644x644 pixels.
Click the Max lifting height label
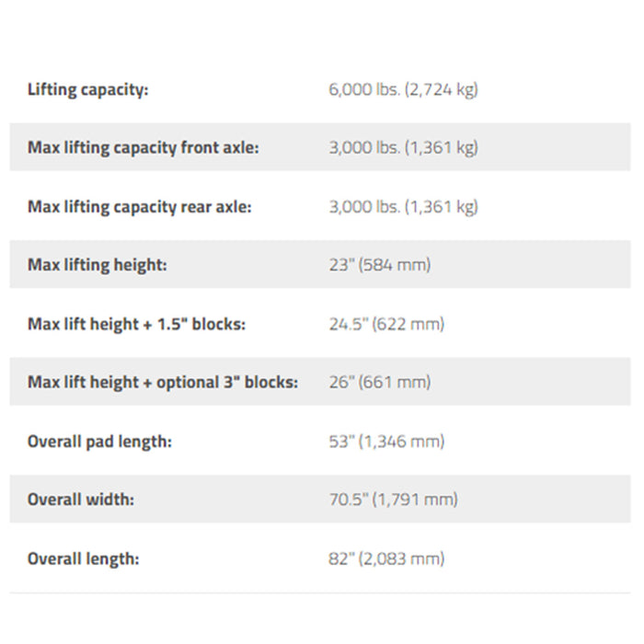98,265
